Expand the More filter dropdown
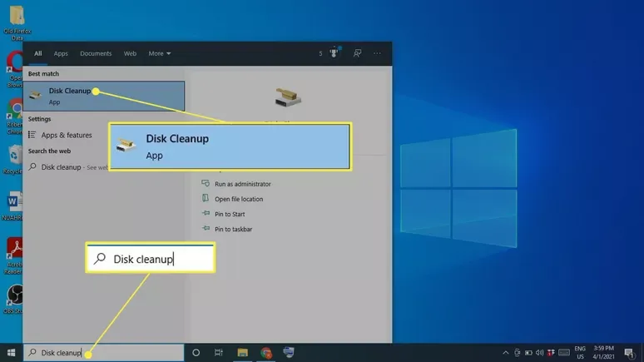Image resolution: width=644 pixels, height=362 pixels. [x=160, y=53]
